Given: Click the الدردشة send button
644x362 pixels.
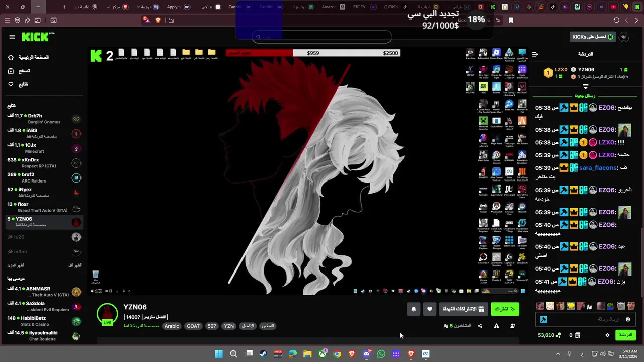Looking at the screenshot, I should [625, 335].
